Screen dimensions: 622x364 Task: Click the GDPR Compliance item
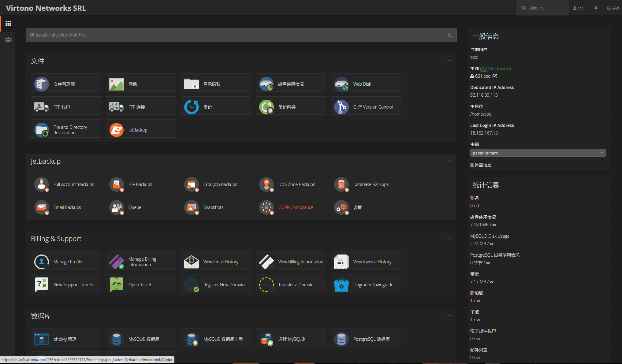pyautogui.click(x=295, y=207)
